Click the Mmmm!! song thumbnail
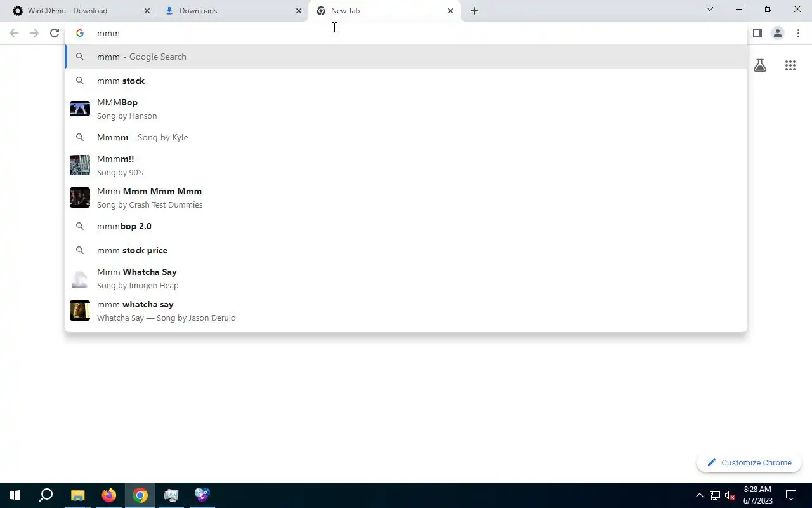 [80, 165]
